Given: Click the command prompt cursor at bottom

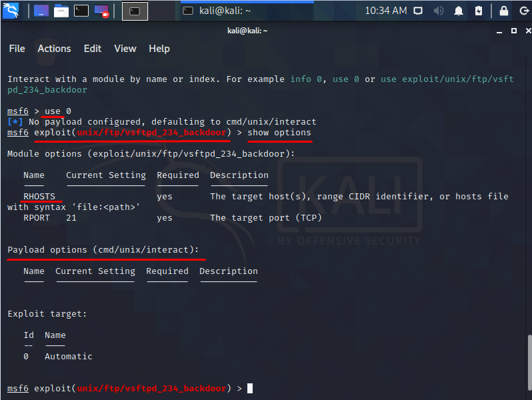Looking at the screenshot, I should click(x=250, y=388).
